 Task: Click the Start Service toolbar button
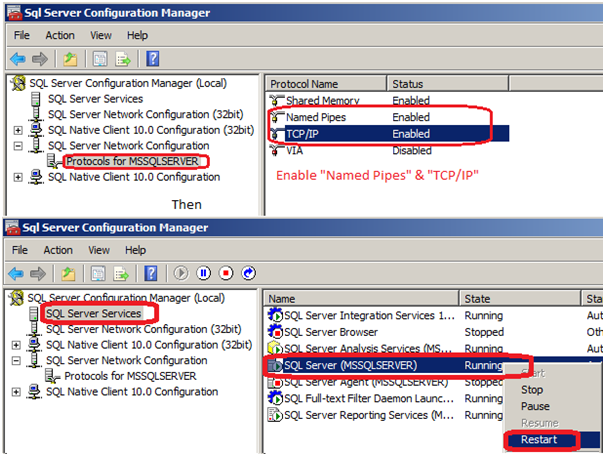coord(181,273)
